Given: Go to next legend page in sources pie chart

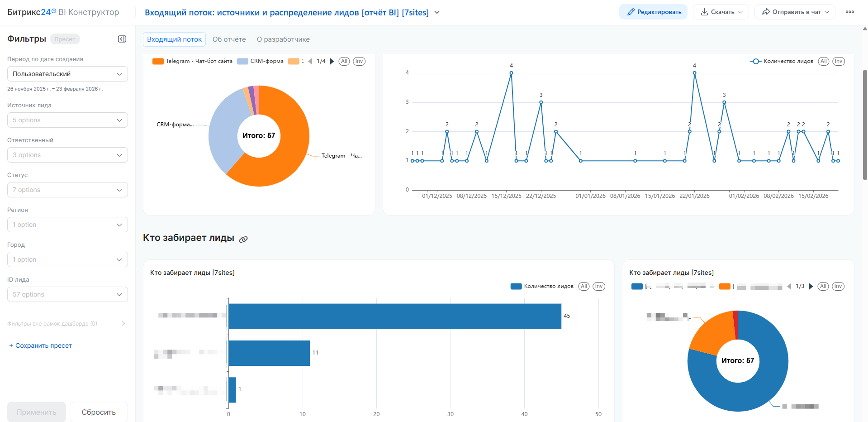Looking at the screenshot, I should (332, 62).
